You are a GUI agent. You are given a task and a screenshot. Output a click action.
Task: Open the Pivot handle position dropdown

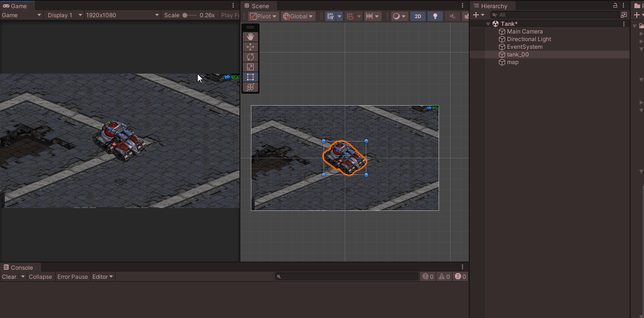(263, 16)
